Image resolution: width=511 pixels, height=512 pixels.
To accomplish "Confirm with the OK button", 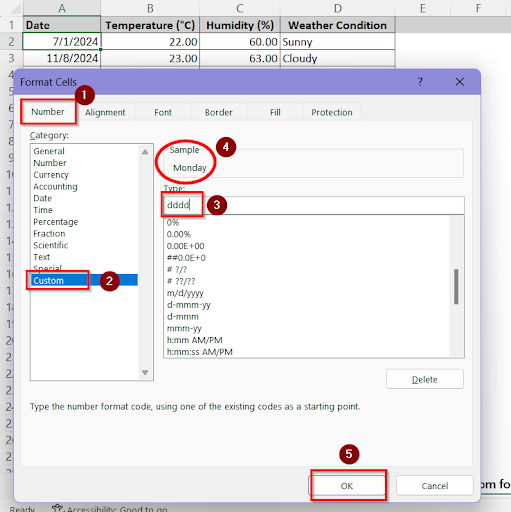I will [347, 486].
